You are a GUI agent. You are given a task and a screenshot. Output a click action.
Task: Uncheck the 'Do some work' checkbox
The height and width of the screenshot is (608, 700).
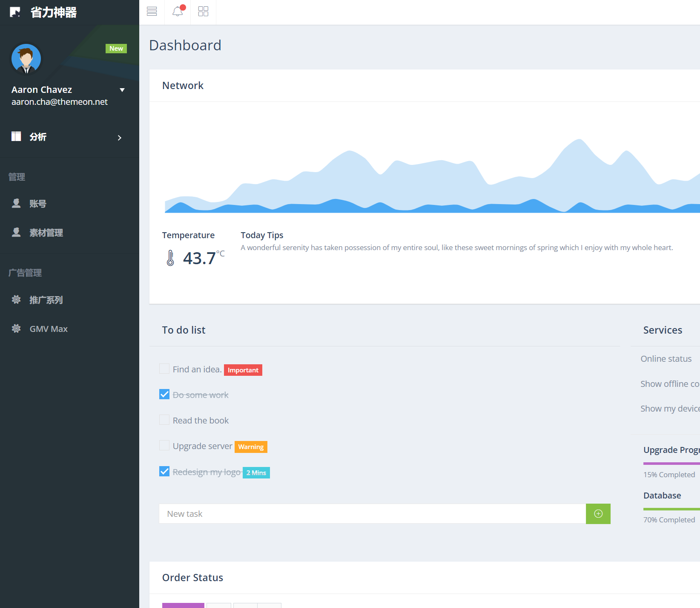pyautogui.click(x=164, y=395)
